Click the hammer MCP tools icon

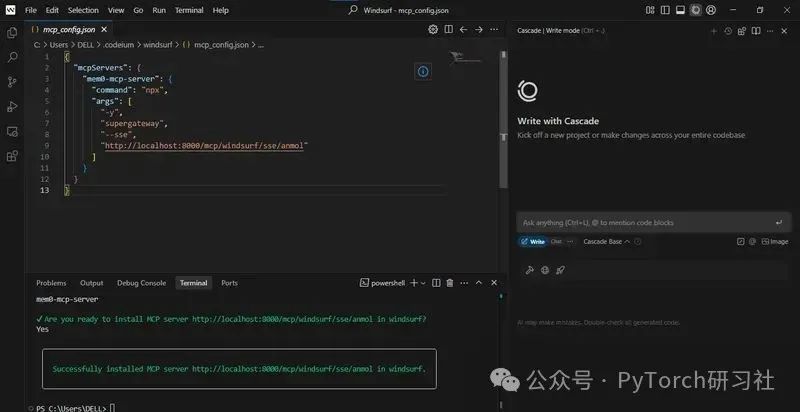(530, 270)
